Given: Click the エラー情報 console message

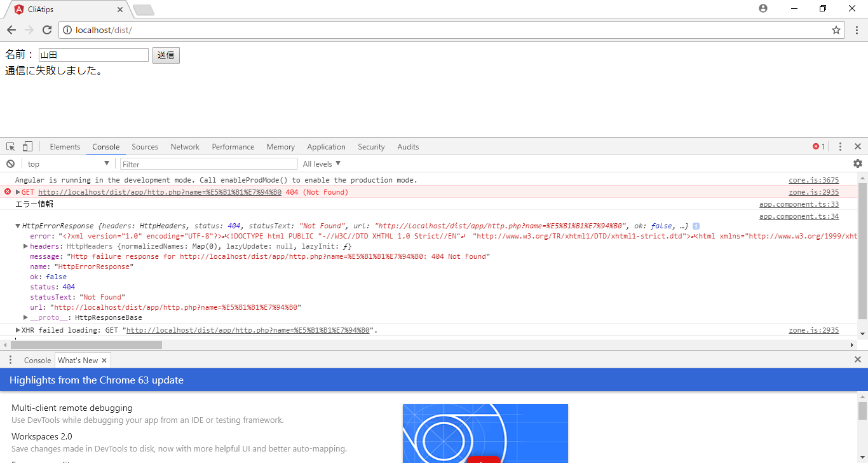Looking at the screenshot, I should click(x=34, y=204).
